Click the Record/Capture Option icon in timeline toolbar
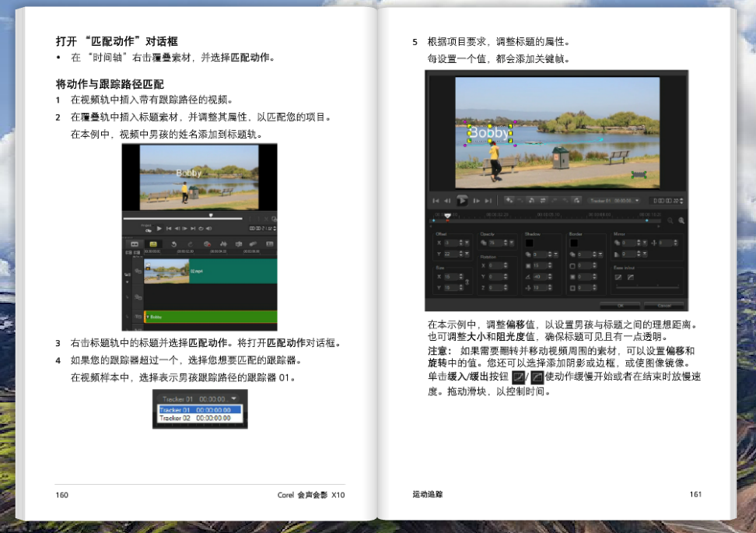 [x=207, y=244]
